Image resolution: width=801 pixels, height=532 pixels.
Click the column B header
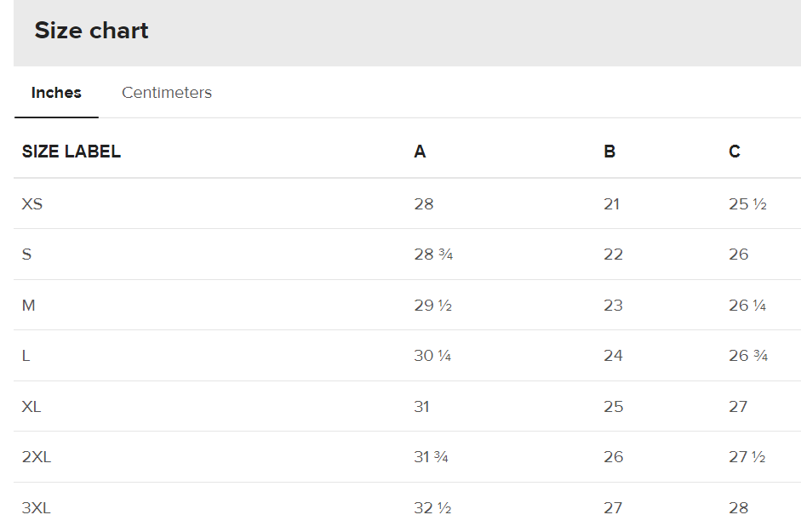point(609,152)
